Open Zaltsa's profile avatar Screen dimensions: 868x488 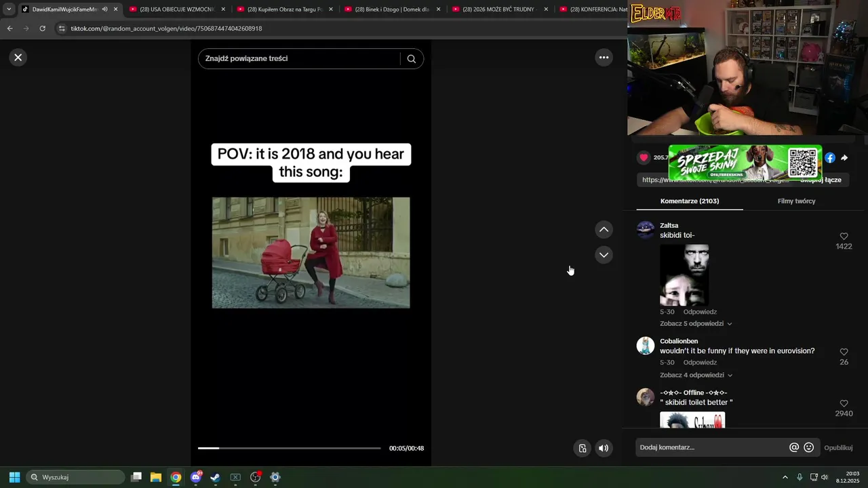coord(646,230)
